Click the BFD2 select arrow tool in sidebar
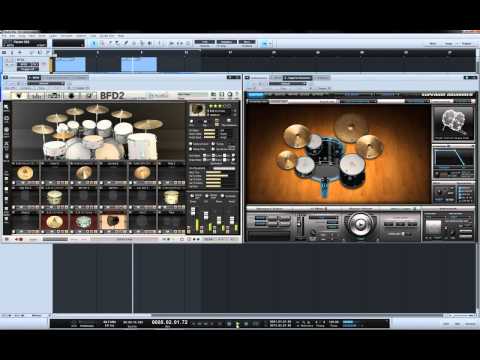This screenshot has height=360, width=480. point(6,107)
